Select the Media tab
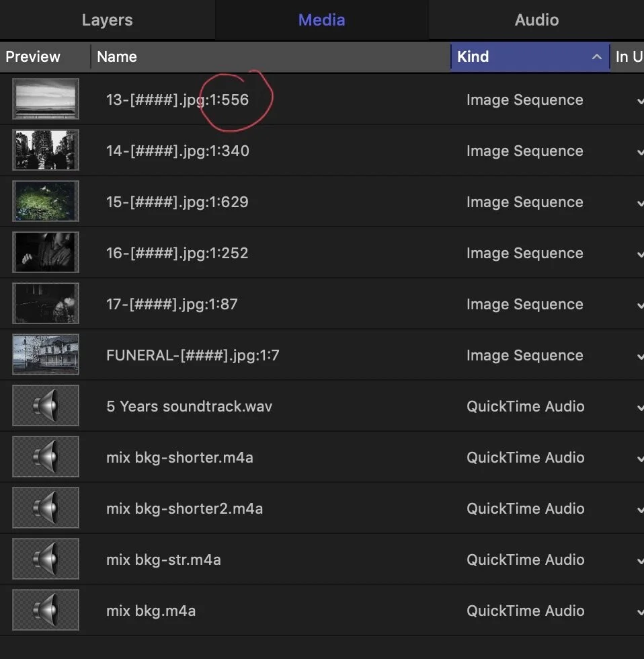Screen dimensions: 644x659 click(x=322, y=20)
